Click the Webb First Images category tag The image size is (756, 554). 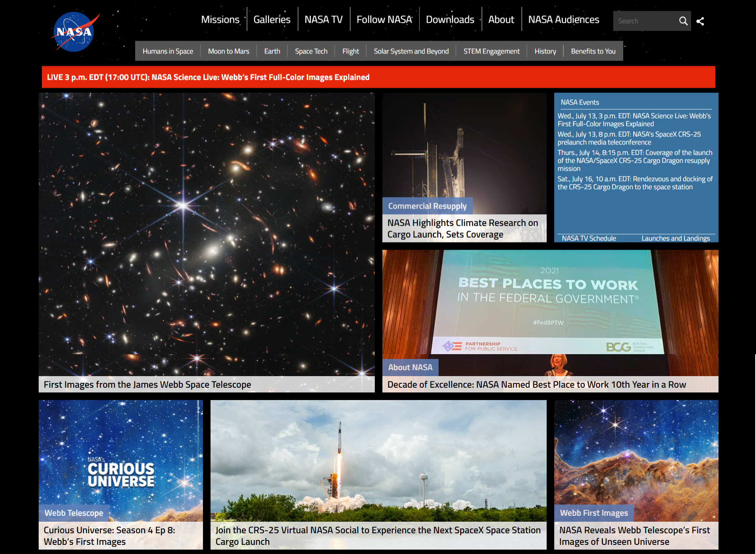tap(594, 513)
